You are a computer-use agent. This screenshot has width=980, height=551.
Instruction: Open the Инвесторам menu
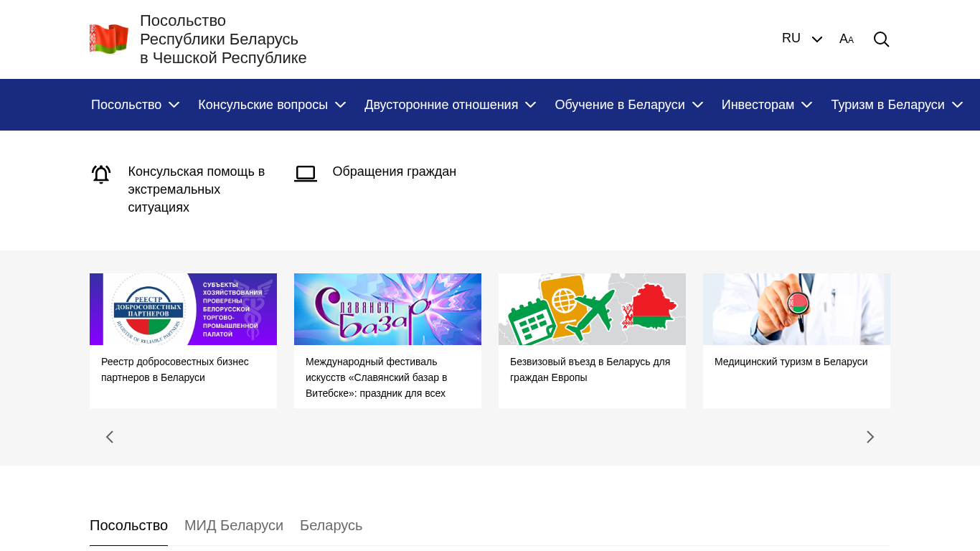point(766,105)
